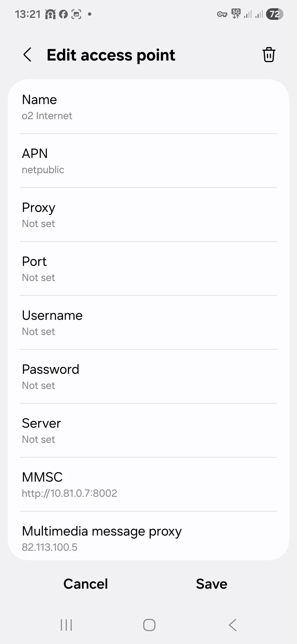
Task: Edit the Name field o2 Internet
Action: click(148, 107)
